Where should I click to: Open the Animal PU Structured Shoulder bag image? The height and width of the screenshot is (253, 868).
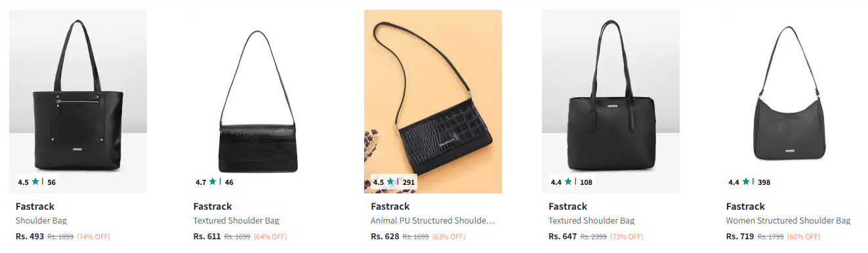point(433,102)
